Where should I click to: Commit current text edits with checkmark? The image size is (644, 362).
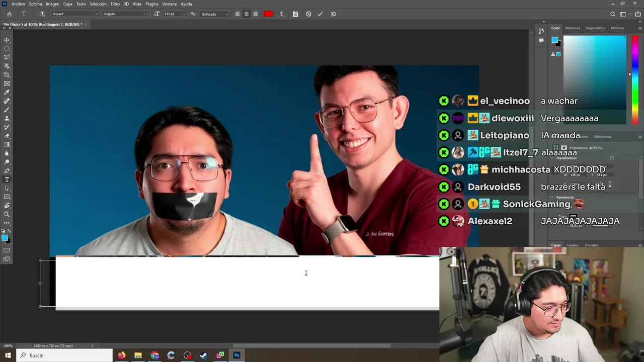coord(320,14)
